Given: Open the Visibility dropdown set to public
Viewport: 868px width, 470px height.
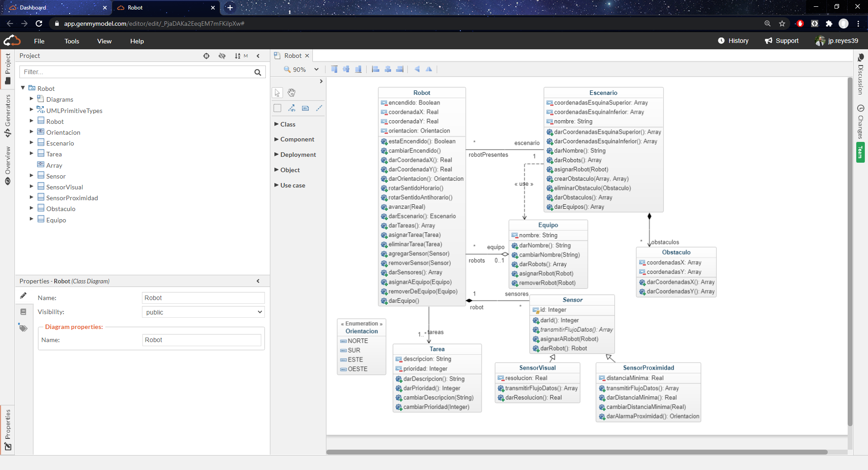Looking at the screenshot, I should [203, 312].
